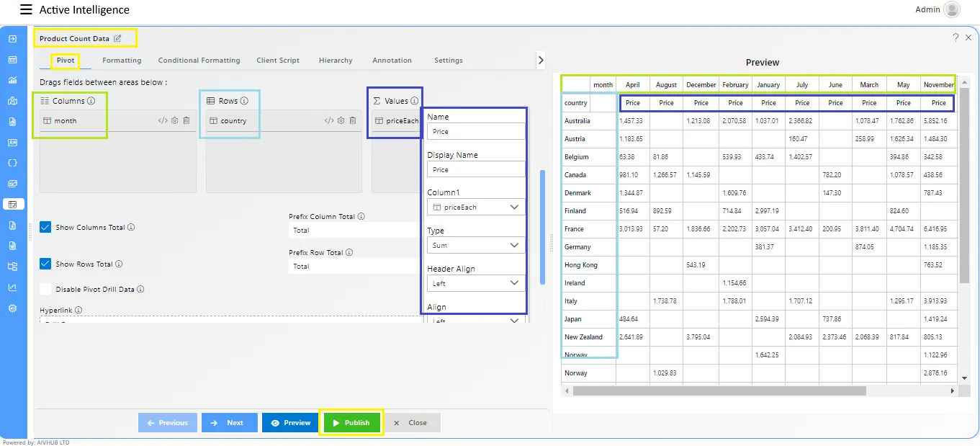Show info for Disable Pivot Drill Data
The image size is (980, 446).
(x=140, y=289)
